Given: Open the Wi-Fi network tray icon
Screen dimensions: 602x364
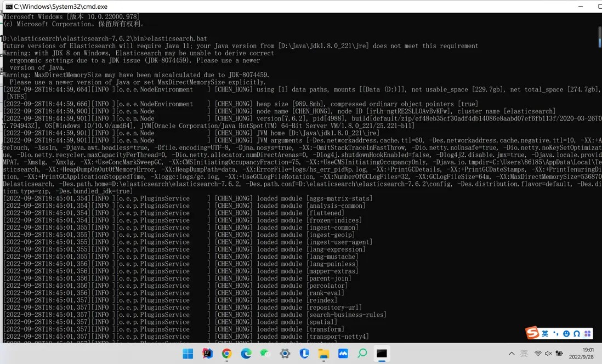Looking at the screenshot, I should pyautogui.click(x=538, y=354).
